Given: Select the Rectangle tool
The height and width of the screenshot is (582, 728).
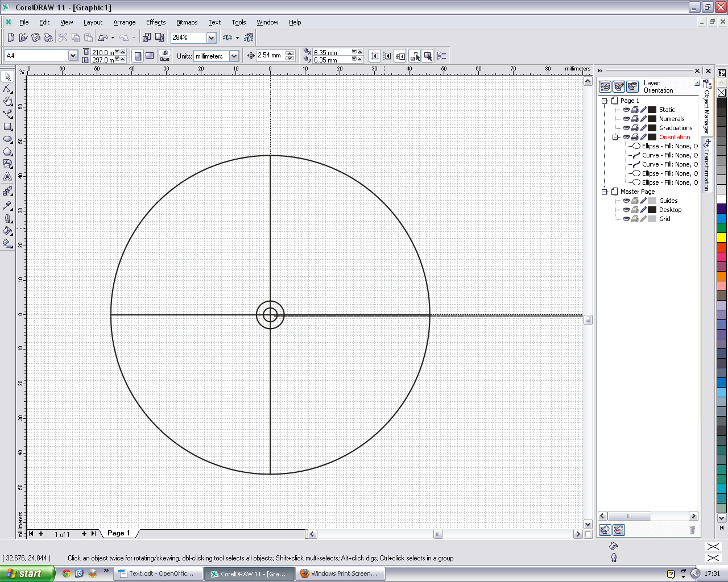Looking at the screenshot, I should (x=7, y=127).
